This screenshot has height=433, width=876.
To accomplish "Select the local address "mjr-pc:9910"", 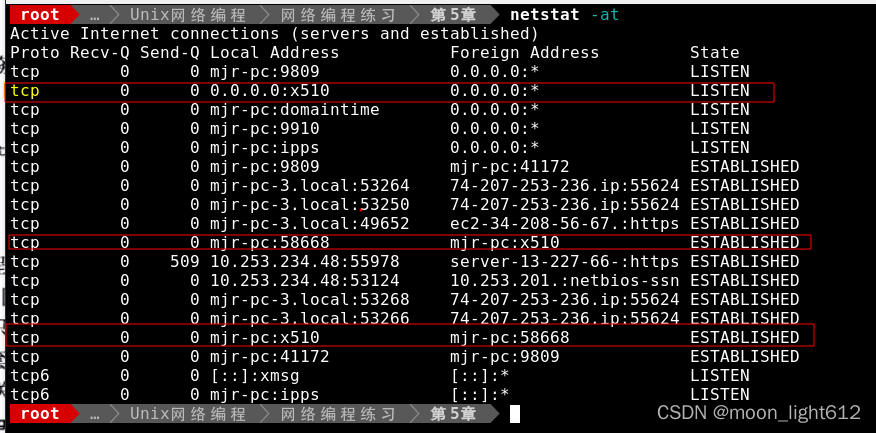I will point(265,129).
